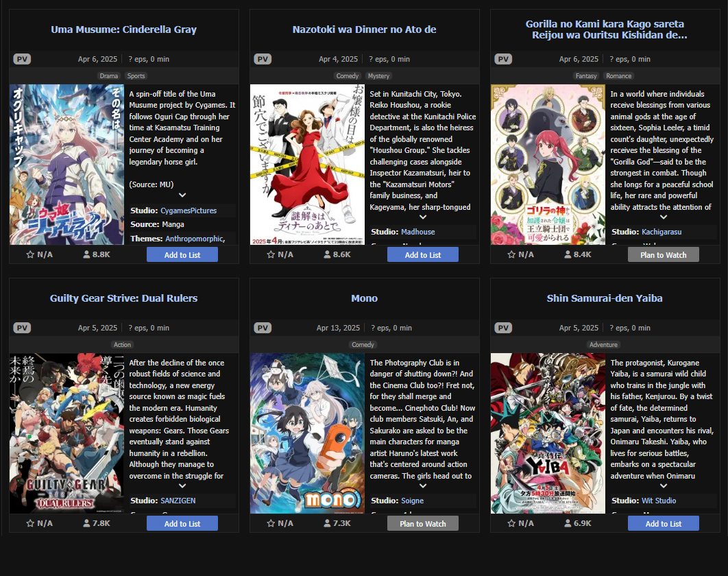Viewport: 728px width, 576px height.
Task: Expand Shin Samurai-den Yaiba synopsis arrow
Action: point(664,486)
